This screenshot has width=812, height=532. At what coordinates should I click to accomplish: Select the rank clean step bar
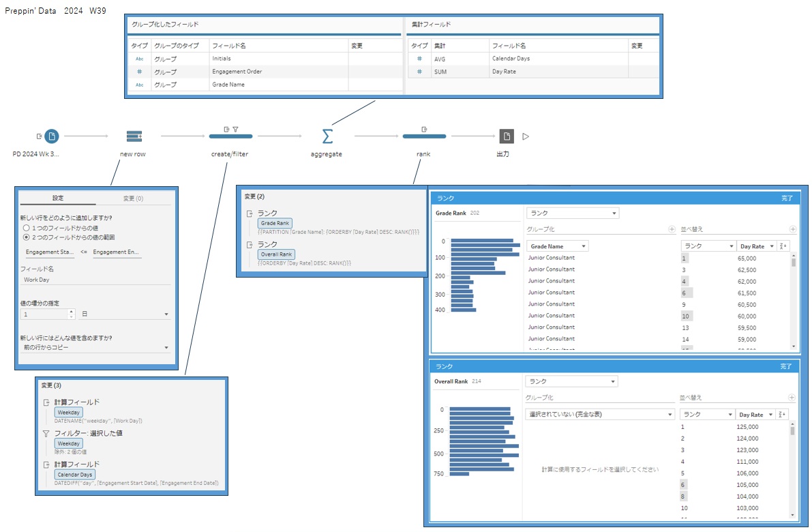(x=424, y=136)
